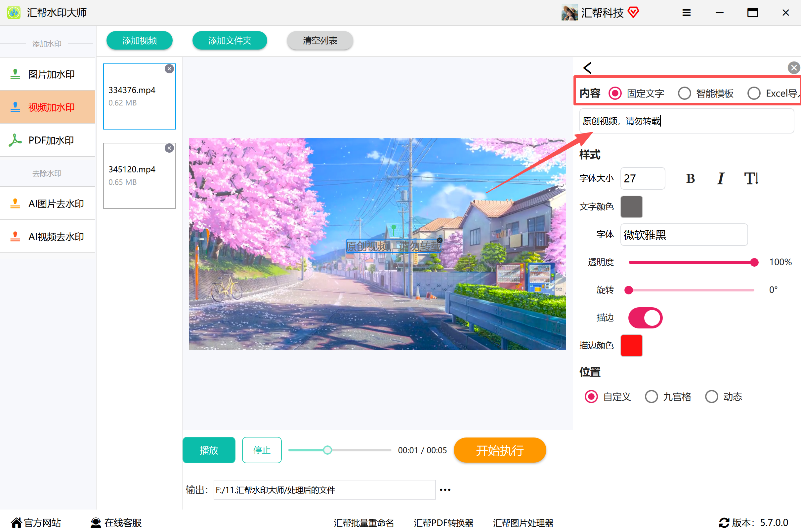Click the 汇帮科技 user avatar
This screenshot has height=532, width=801.
(569, 13)
